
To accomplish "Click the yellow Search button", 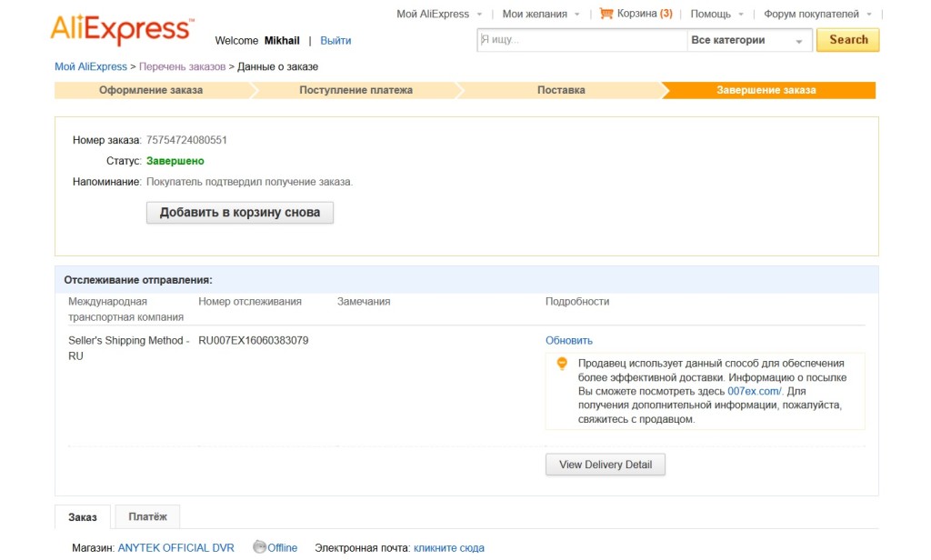I will click(x=848, y=40).
